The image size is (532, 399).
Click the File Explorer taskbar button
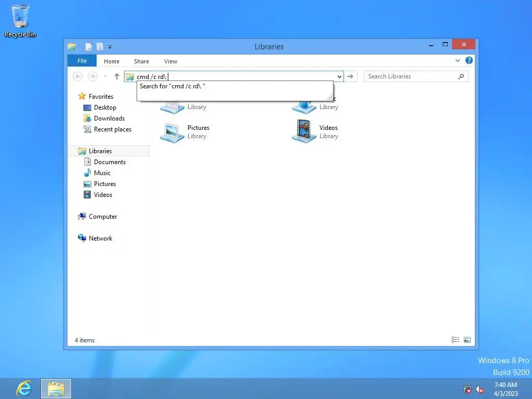pos(56,389)
